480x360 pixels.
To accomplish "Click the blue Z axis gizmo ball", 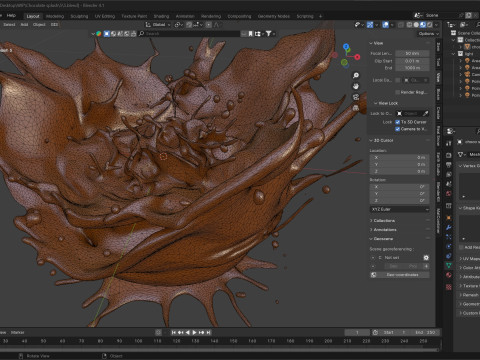I will click(346, 46).
